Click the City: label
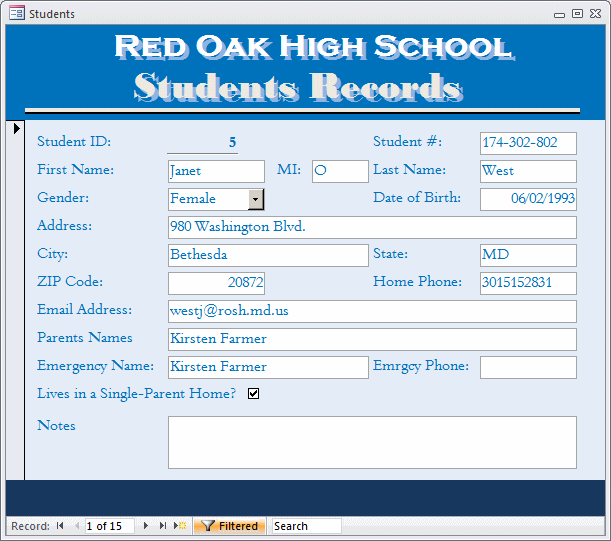The width and height of the screenshot is (611, 541). pos(53,254)
